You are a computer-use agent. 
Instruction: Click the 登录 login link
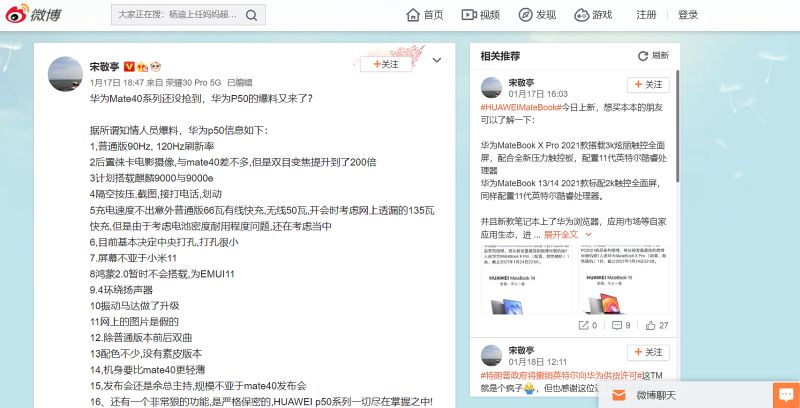(x=688, y=15)
